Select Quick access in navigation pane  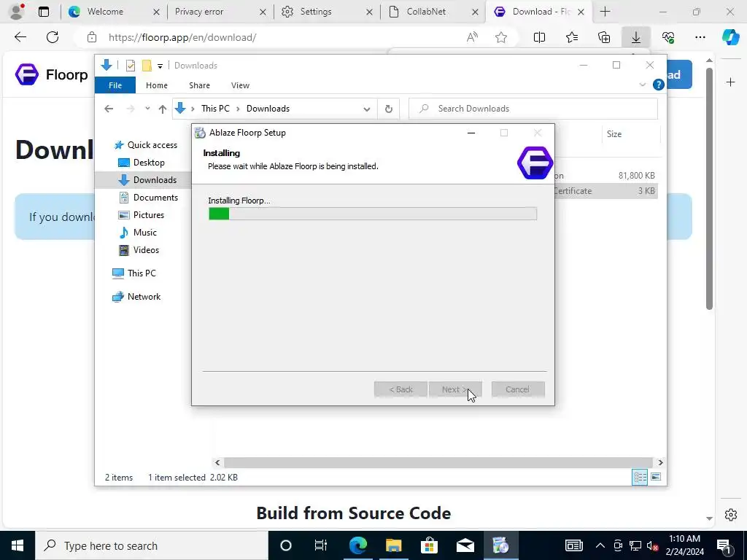tap(145, 145)
